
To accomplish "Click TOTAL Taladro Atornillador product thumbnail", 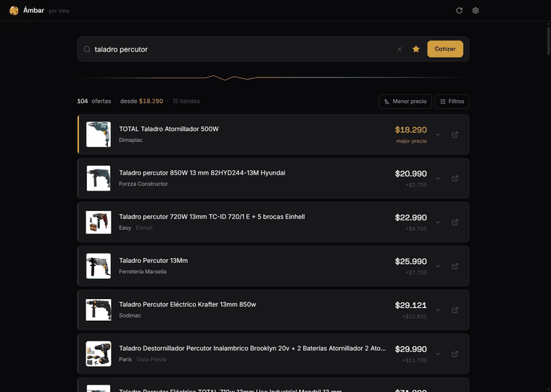I will 99,135.
